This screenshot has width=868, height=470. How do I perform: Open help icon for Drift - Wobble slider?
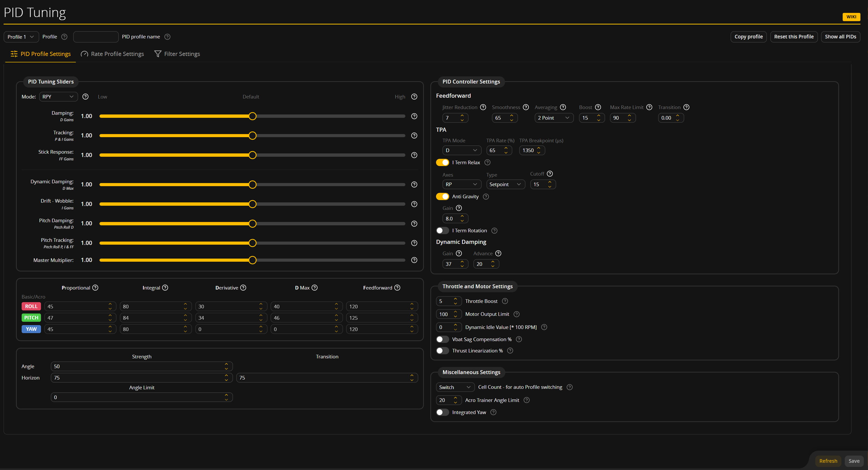[414, 204]
